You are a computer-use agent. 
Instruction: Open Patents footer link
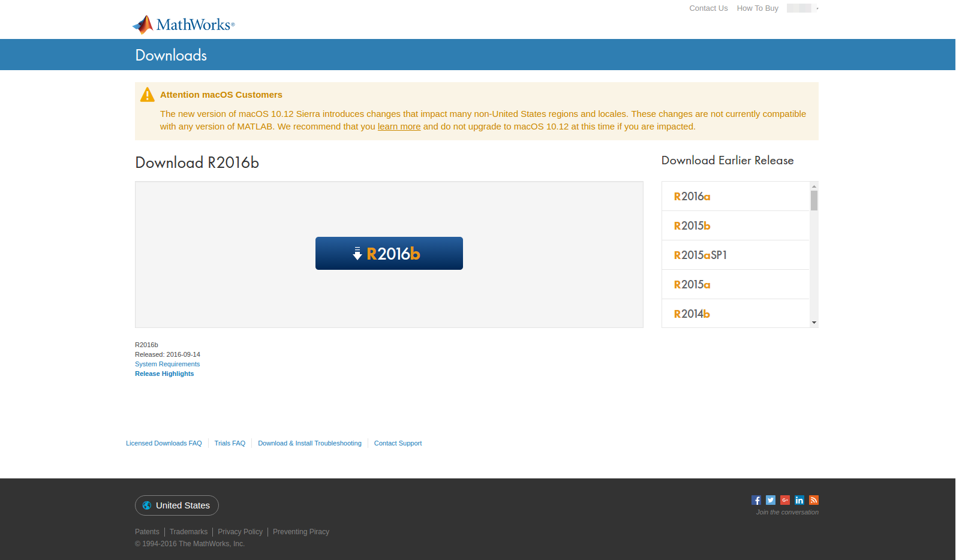[147, 532]
